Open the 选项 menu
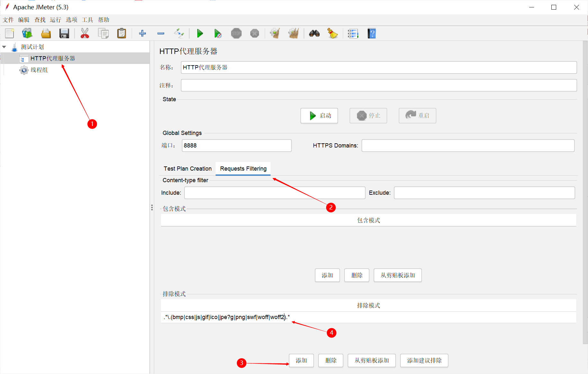 [72, 20]
